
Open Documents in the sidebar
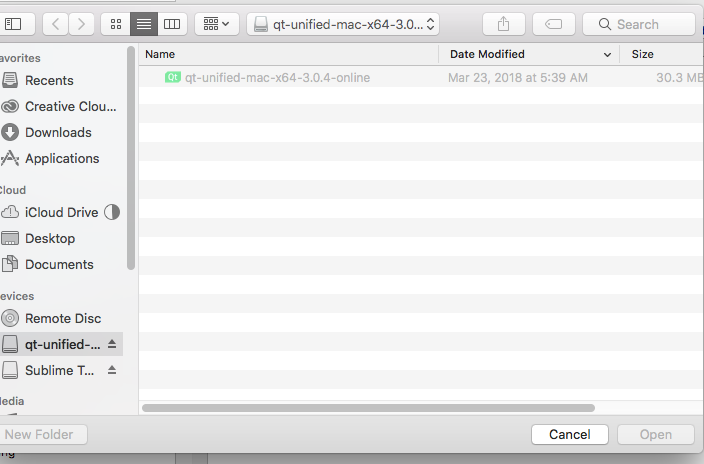tap(61, 265)
